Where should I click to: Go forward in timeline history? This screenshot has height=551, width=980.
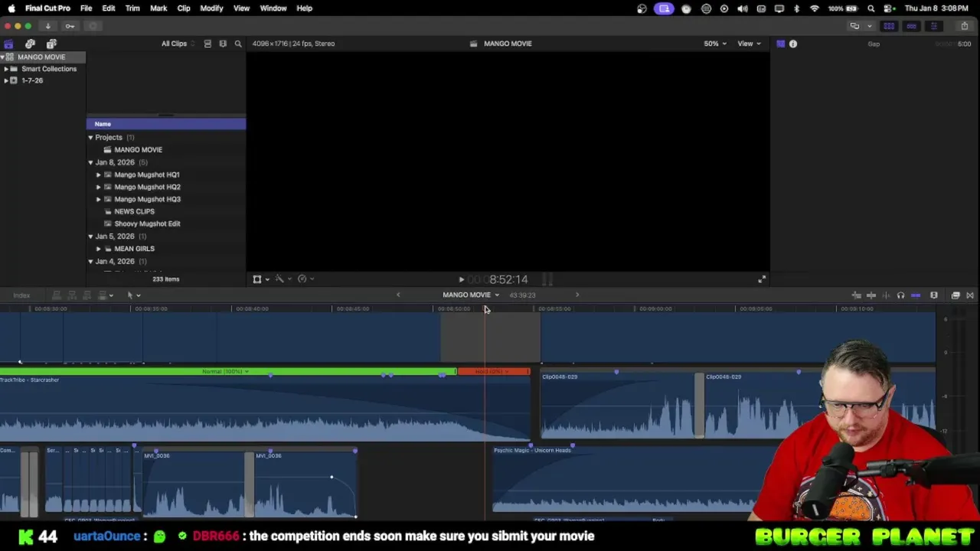(577, 295)
